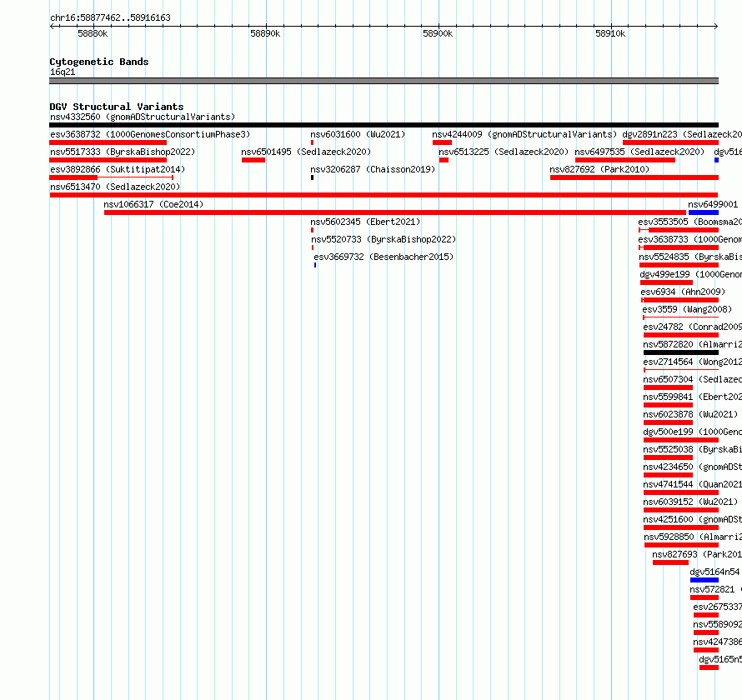The width and height of the screenshot is (742, 700).
Task: Open nsv827692 (Park2010) variant label
Action: click(x=599, y=169)
